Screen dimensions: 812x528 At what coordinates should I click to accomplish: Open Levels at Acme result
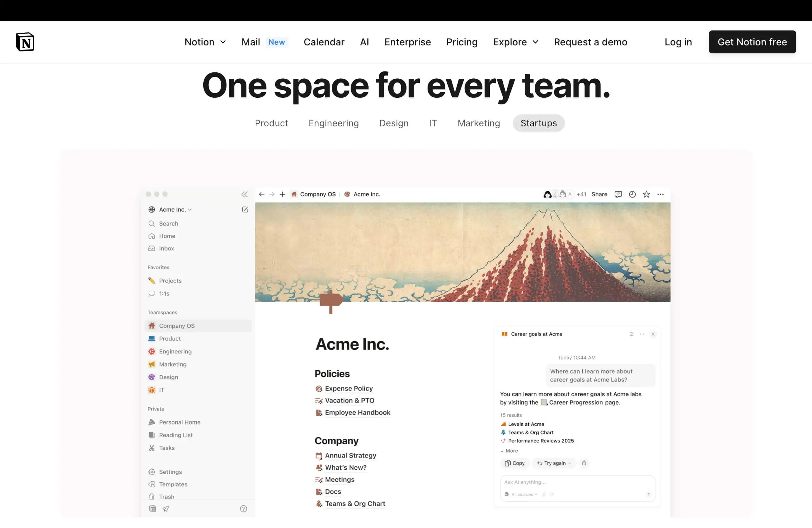tap(522, 424)
